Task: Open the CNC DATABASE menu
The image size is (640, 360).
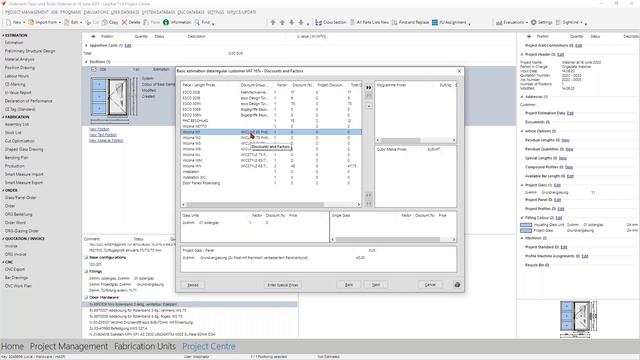Action: pyautogui.click(x=191, y=12)
